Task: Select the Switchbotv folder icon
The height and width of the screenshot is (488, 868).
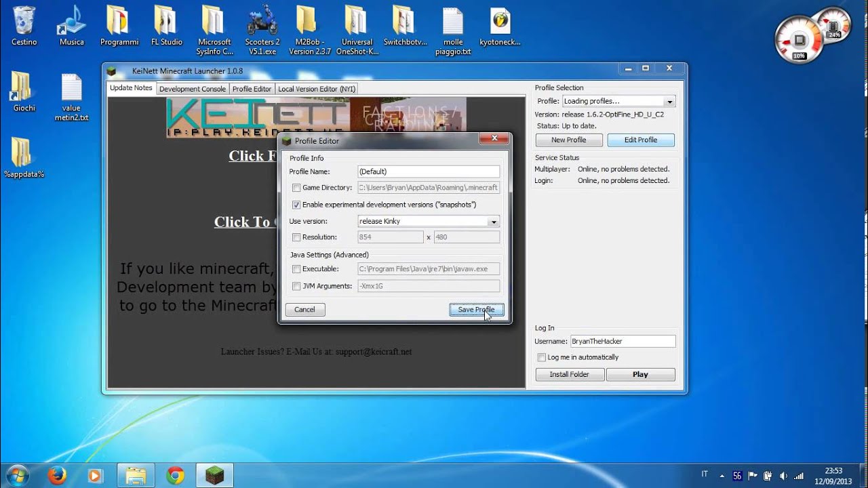Action: [x=406, y=25]
